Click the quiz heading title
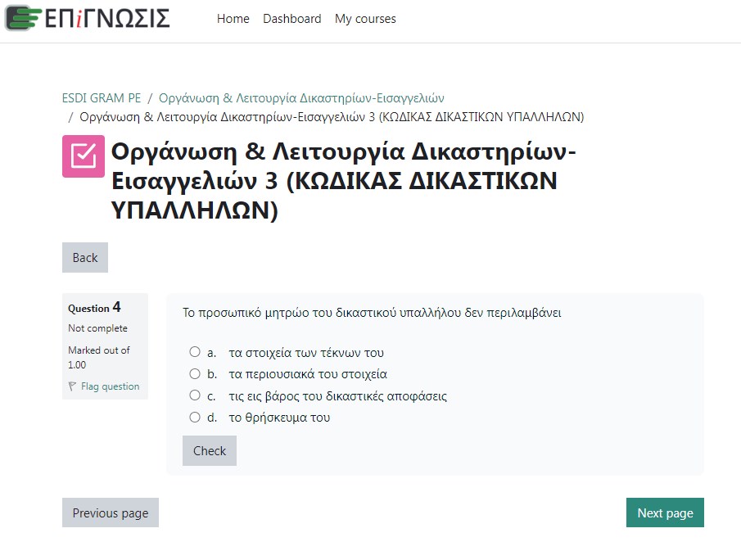The width and height of the screenshot is (741, 560). 344,180
